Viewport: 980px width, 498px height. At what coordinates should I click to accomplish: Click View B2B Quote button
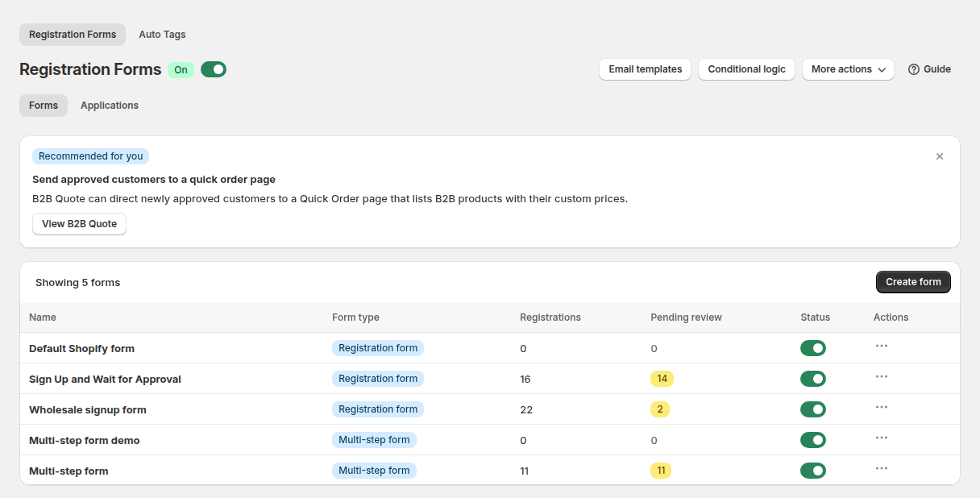(x=79, y=224)
